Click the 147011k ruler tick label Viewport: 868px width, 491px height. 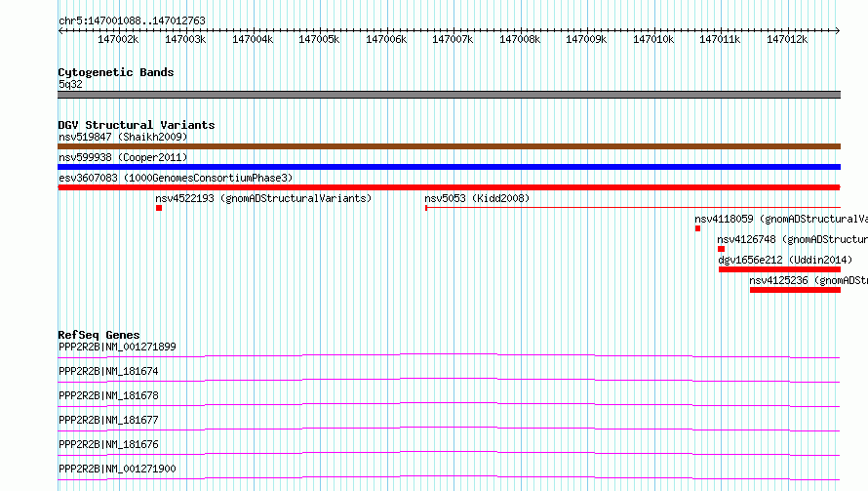(720, 39)
